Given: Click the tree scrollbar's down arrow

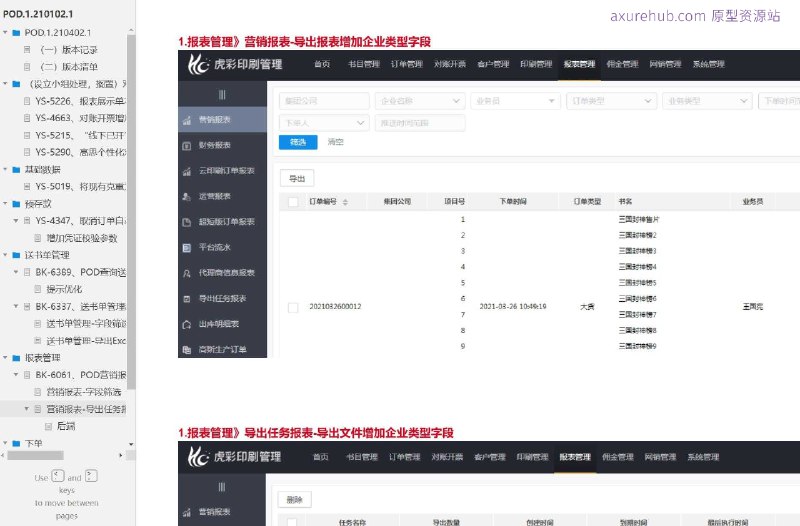Looking at the screenshot, I should (131, 444).
